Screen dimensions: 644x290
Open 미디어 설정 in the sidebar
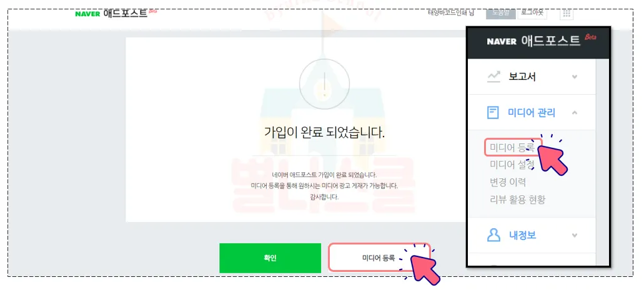(x=512, y=165)
